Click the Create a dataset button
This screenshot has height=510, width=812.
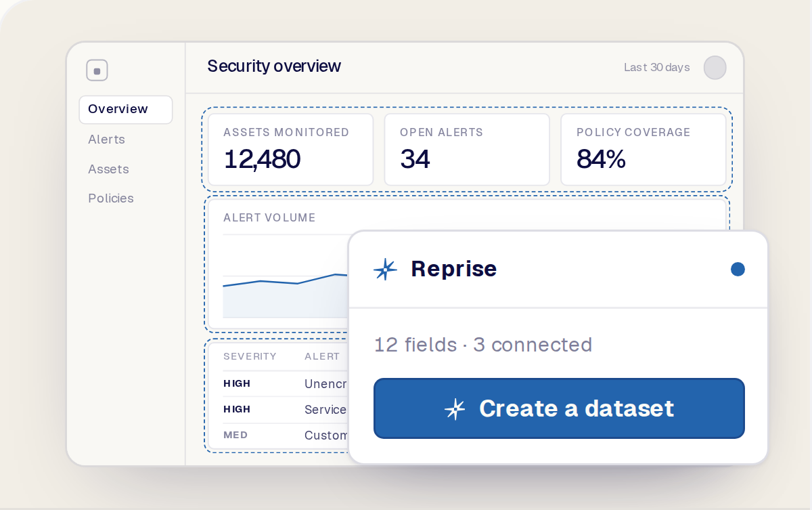pyautogui.click(x=559, y=408)
